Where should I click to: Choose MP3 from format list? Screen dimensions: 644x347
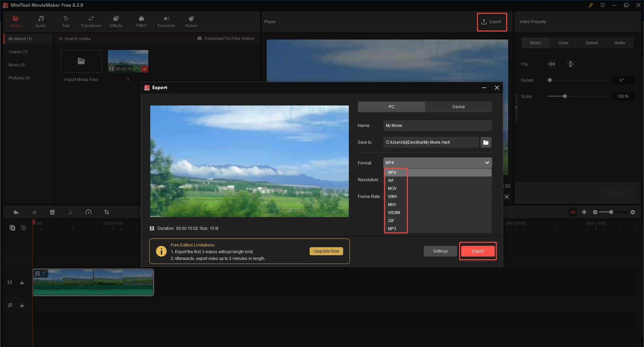[438, 229]
